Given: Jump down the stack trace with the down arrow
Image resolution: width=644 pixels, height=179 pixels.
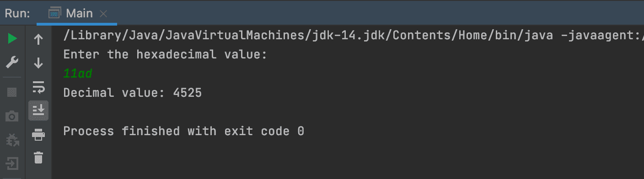Looking at the screenshot, I should click(x=39, y=63).
